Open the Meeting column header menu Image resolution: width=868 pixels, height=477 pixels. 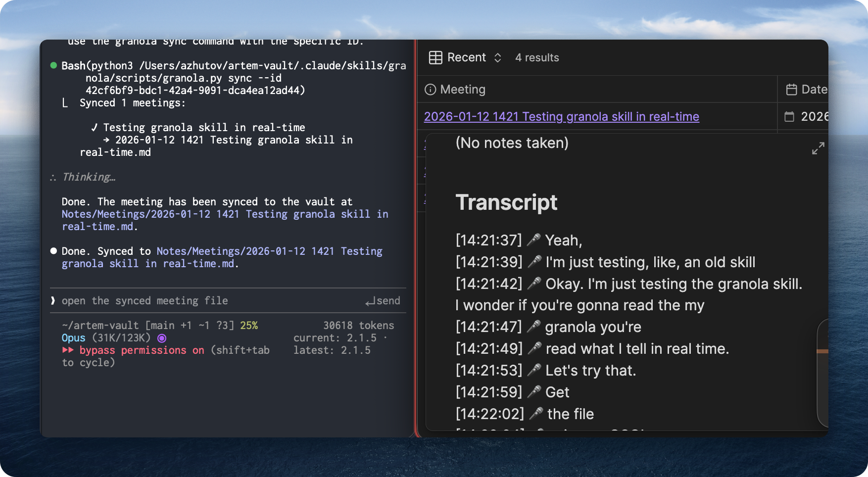click(x=463, y=90)
